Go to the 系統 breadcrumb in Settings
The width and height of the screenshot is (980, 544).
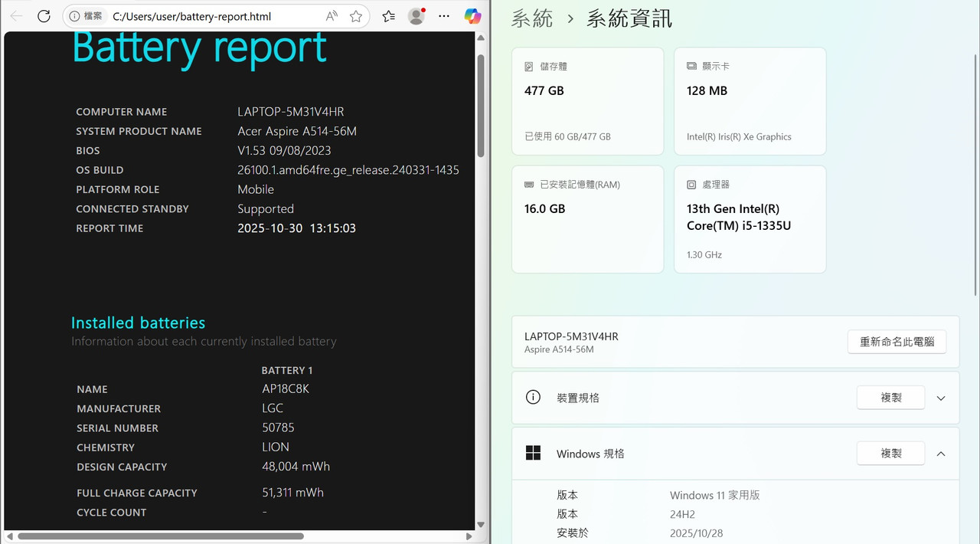tap(532, 19)
